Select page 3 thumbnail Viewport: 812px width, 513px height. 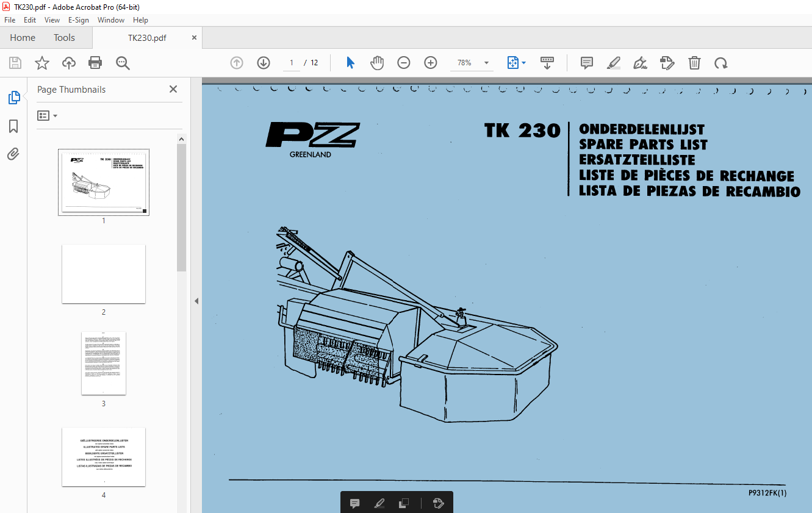(104, 363)
